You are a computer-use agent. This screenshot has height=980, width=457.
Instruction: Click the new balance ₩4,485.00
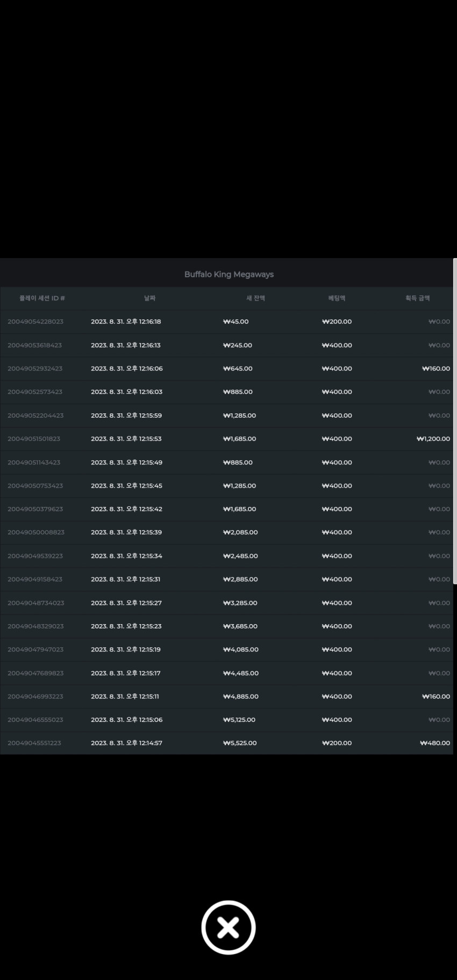tap(241, 673)
